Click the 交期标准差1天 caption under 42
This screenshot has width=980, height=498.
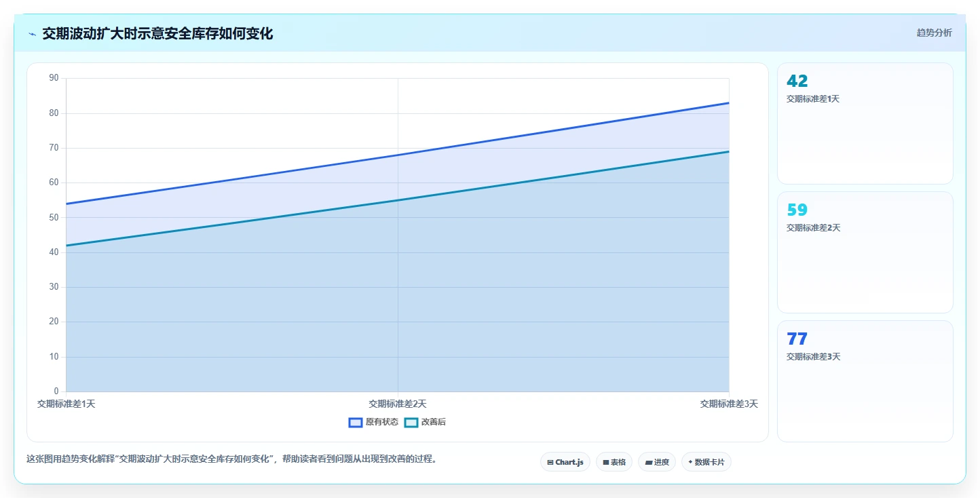coord(813,99)
